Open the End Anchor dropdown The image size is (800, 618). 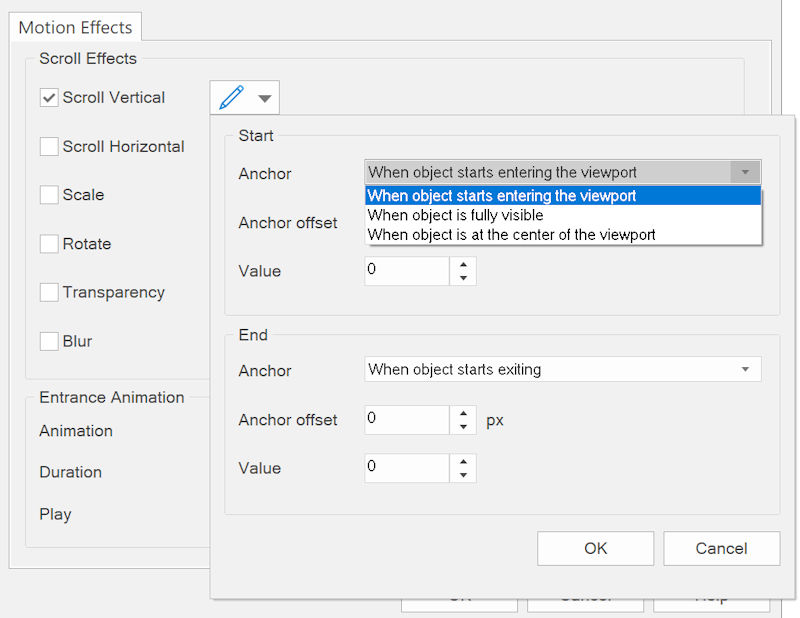pyautogui.click(x=745, y=370)
